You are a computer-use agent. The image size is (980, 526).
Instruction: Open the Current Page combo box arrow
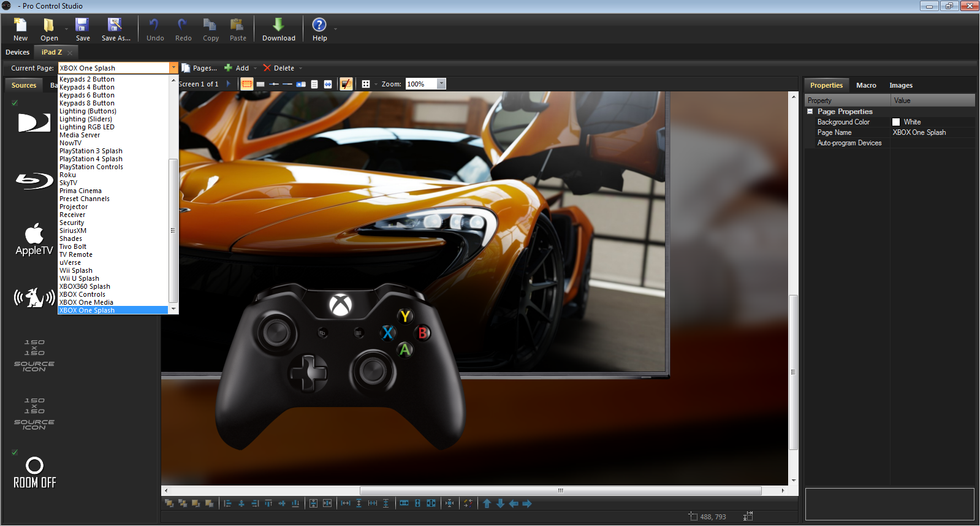click(x=174, y=68)
